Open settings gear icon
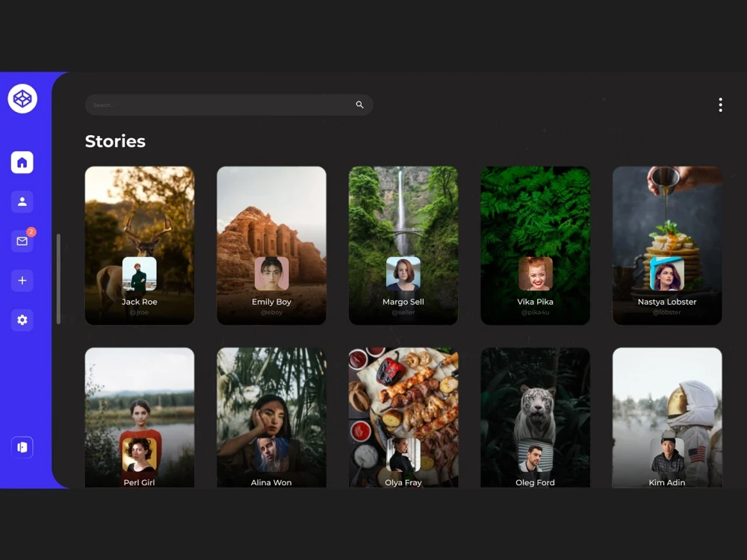The height and width of the screenshot is (560, 747). 22,320
